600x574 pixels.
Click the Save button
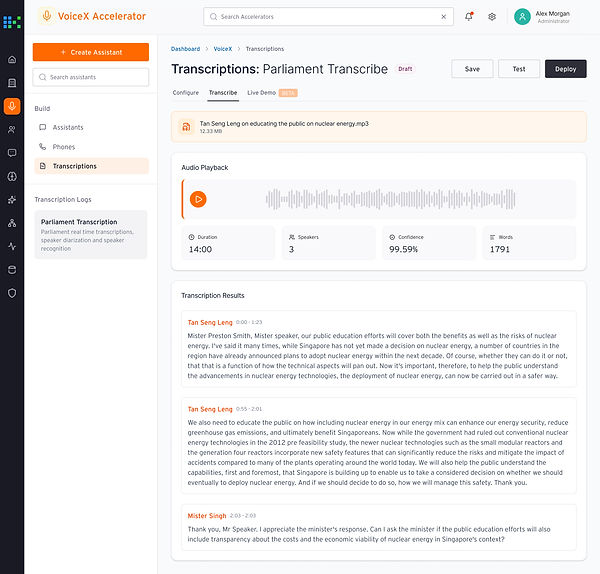coord(472,69)
